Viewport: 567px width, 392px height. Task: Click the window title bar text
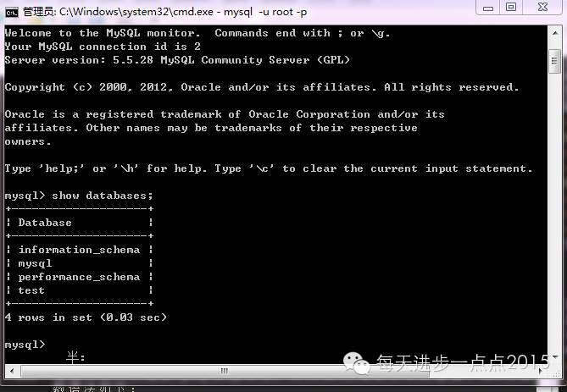click(x=165, y=12)
